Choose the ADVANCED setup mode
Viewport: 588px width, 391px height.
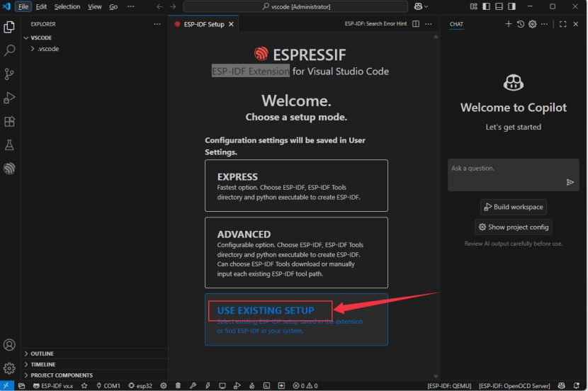(296, 253)
